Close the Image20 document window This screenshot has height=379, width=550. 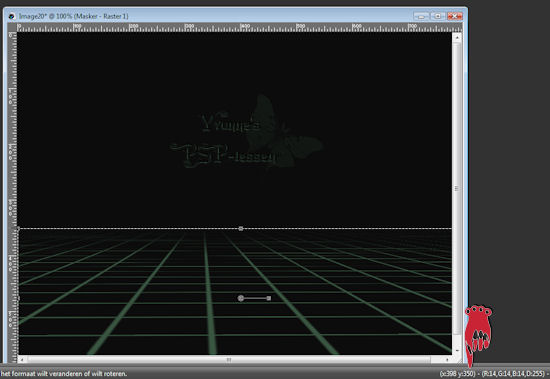pyautogui.click(x=455, y=16)
